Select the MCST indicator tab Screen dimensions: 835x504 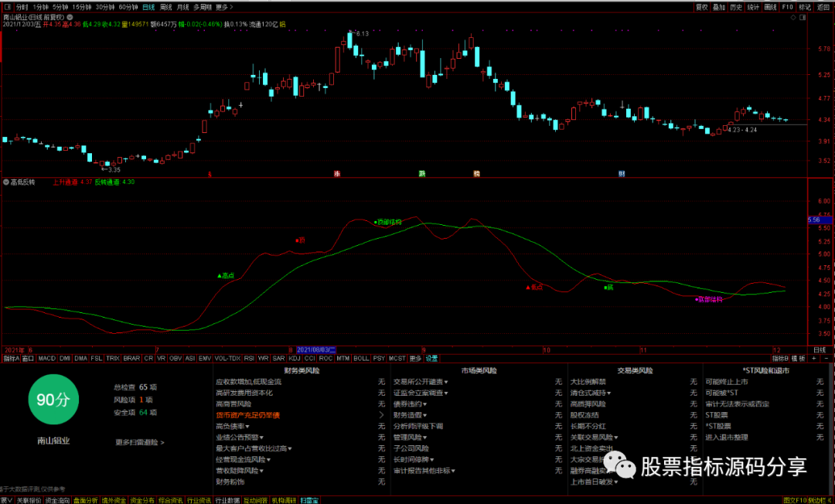397,359
